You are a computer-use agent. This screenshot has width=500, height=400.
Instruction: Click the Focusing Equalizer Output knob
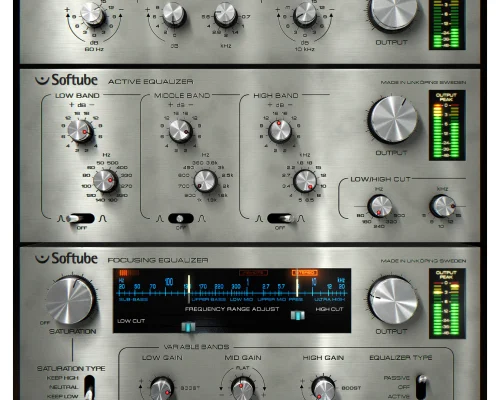coord(393,301)
